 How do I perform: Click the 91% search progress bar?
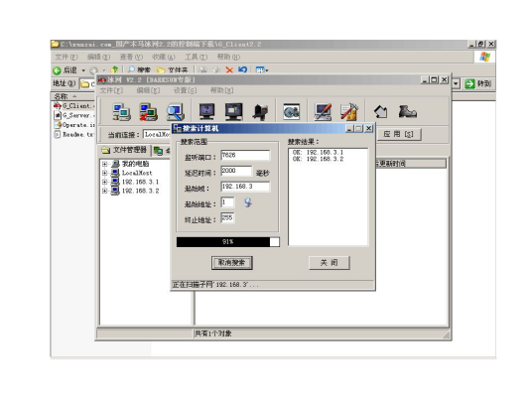pos(228,242)
